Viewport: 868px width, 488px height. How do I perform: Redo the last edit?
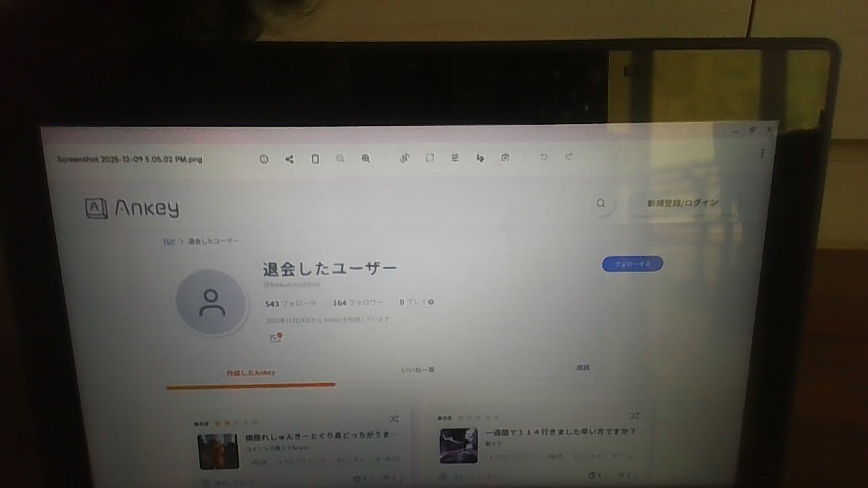pyautogui.click(x=569, y=157)
